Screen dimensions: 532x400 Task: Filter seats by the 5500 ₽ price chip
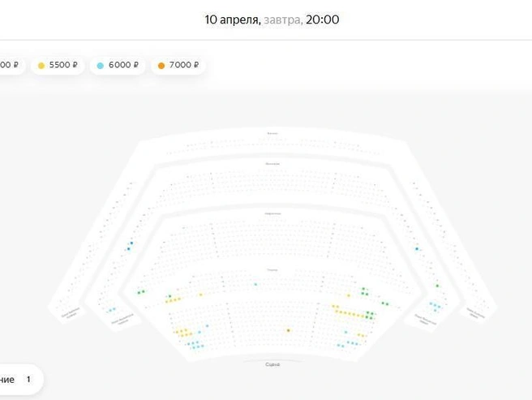pyautogui.click(x=58, y=65)
